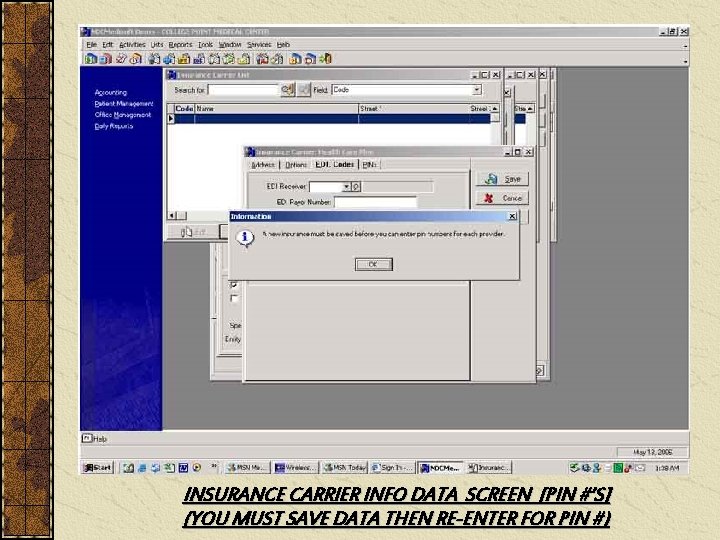
Task: Open the Tools menu
Action: click(x=206, y=45)
